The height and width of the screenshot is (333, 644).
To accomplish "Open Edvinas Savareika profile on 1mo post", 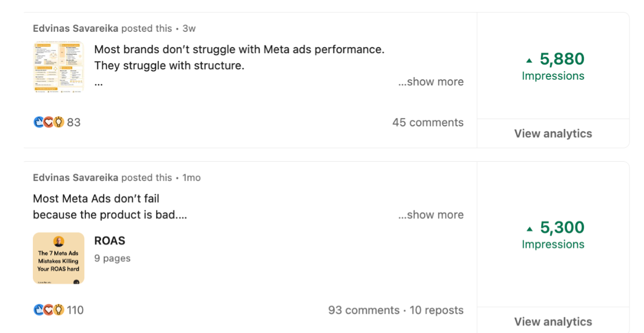I will 76,177.
